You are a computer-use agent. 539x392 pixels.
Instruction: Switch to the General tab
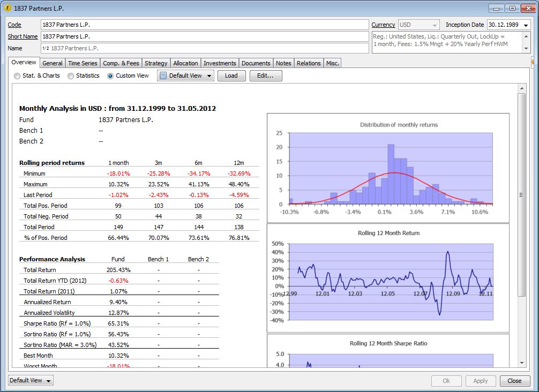click(53, 63)
